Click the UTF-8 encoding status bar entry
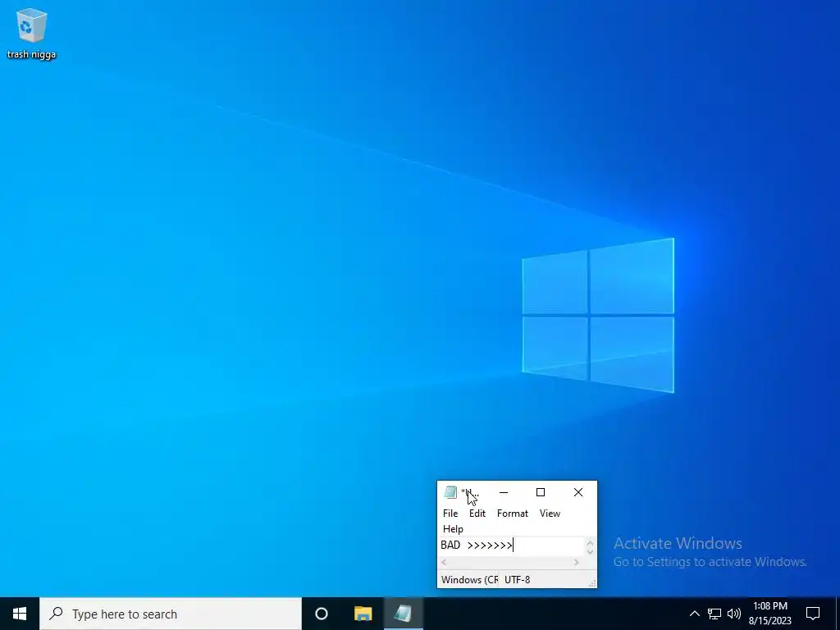 click(517, 580)
